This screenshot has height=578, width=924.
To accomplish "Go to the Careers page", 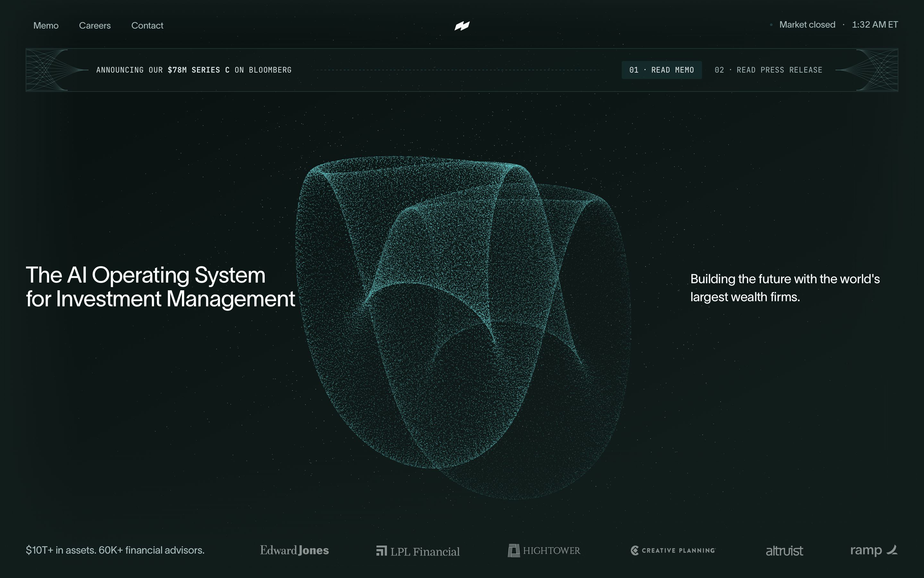I will pos(95,26).
